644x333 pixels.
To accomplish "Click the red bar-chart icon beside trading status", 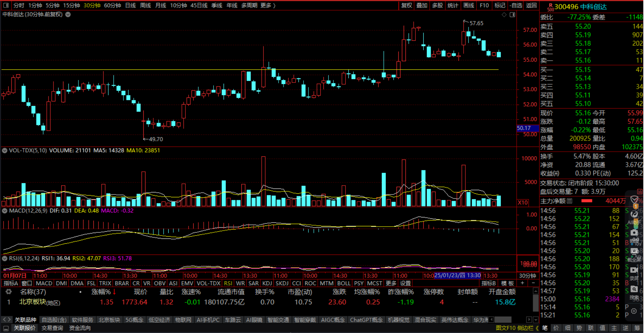I will (640, 192).
